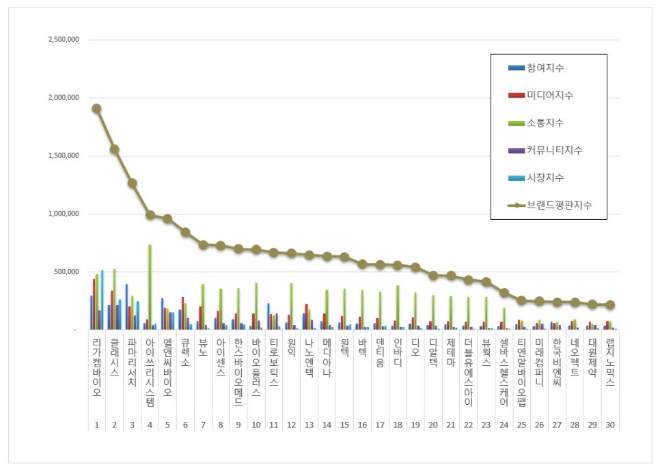Select the 리가켐바이오 x-axis category label
The height and width of the screenshot is (469, 660).
coord(97,367)
